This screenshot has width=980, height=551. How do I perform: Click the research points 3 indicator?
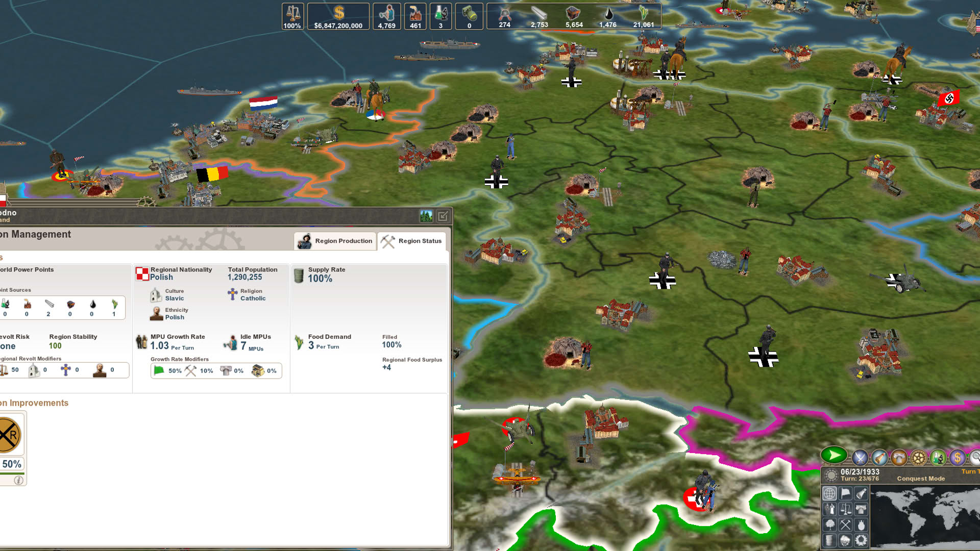[x=440, y=16]
